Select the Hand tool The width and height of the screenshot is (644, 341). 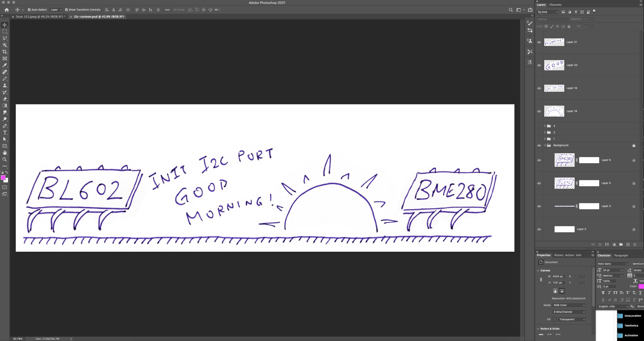pos(5,153)
